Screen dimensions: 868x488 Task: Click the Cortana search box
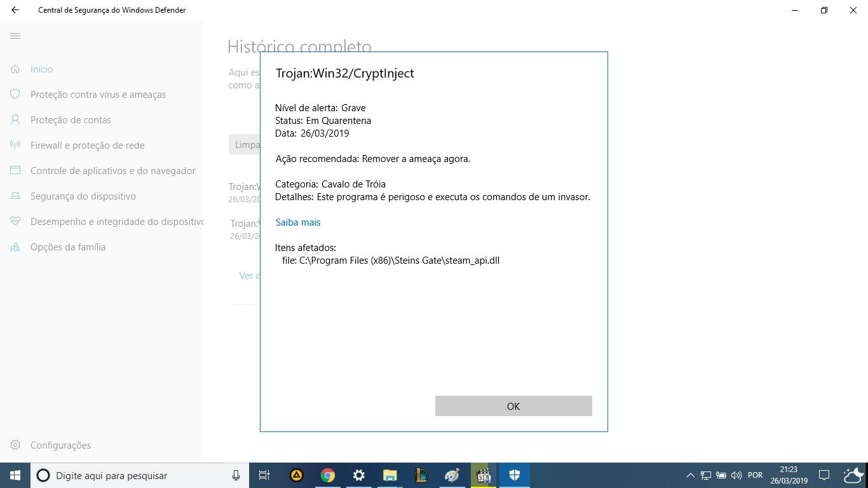pyautogui.click(x=140, y=475)
